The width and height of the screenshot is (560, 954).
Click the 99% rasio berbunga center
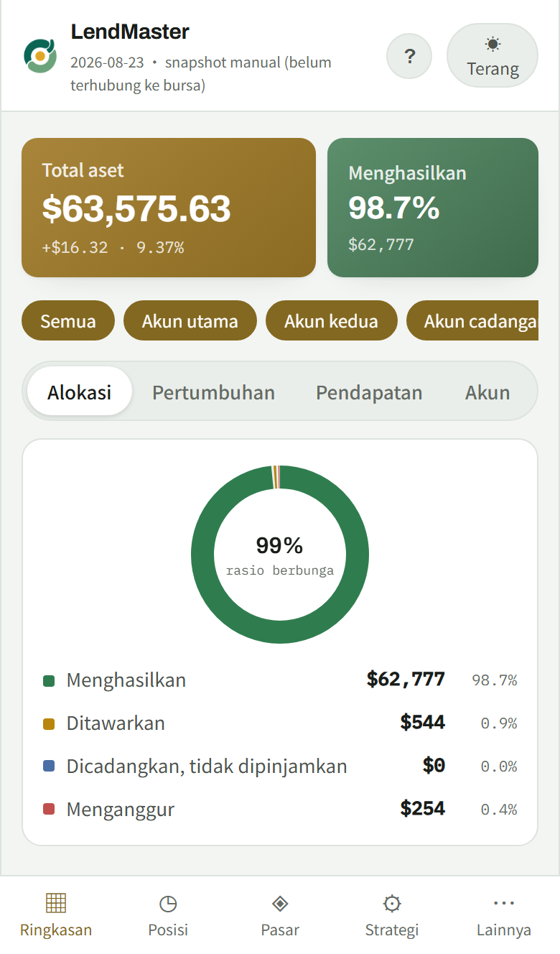(x=280, y=555)
